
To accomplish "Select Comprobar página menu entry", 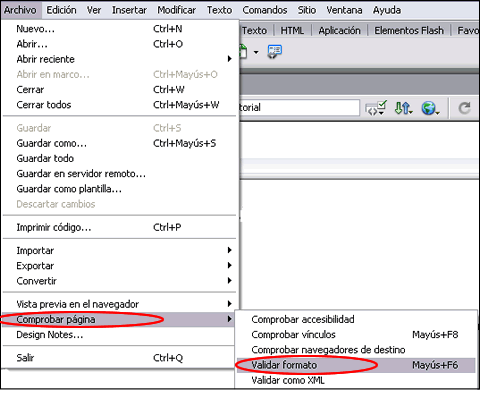I will coord(118,319).
